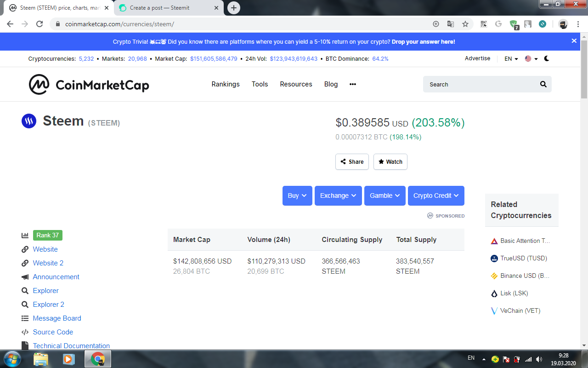
Task: Open the Technical Documentation link
Action: [71, 346]
